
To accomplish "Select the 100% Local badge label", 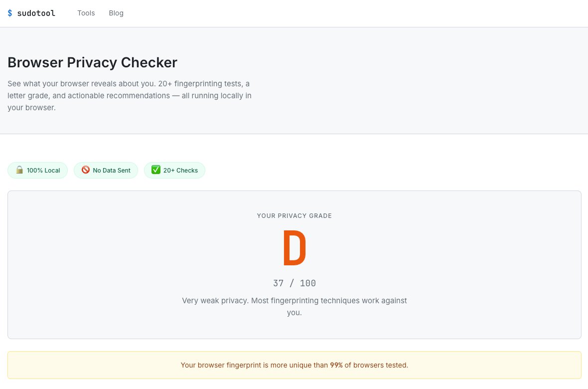I will (x=43, y=171).
